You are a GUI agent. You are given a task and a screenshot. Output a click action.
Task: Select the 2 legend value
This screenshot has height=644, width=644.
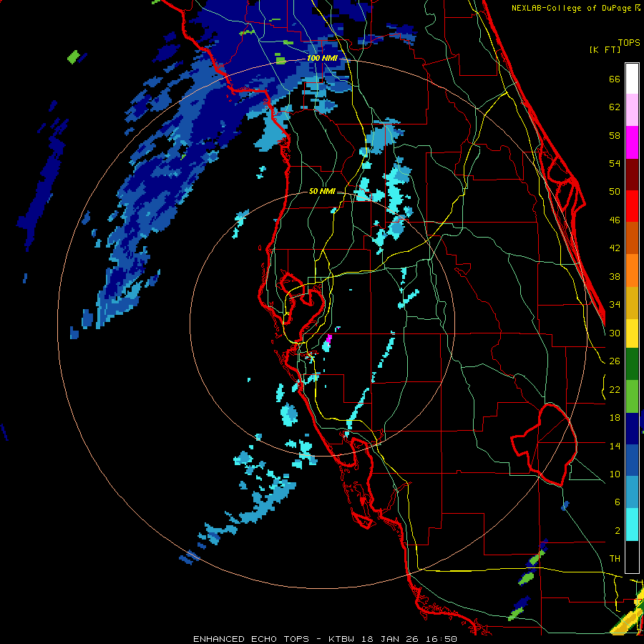[x=618, y=531]
